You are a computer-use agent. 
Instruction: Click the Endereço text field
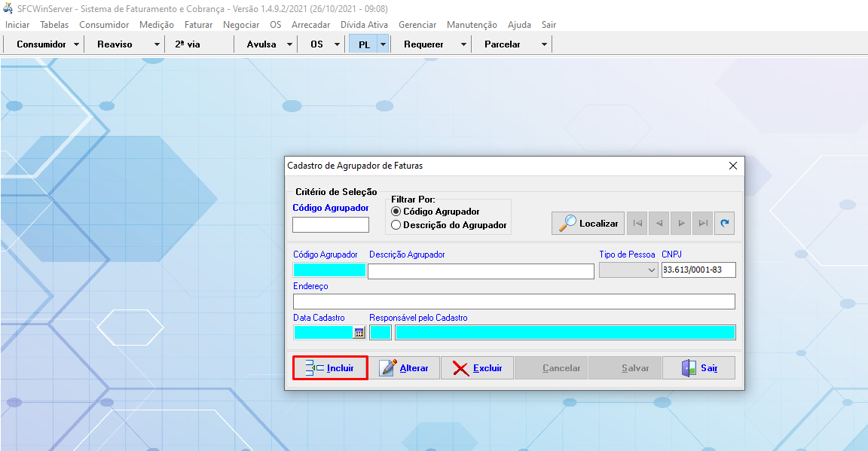(514, 302)
